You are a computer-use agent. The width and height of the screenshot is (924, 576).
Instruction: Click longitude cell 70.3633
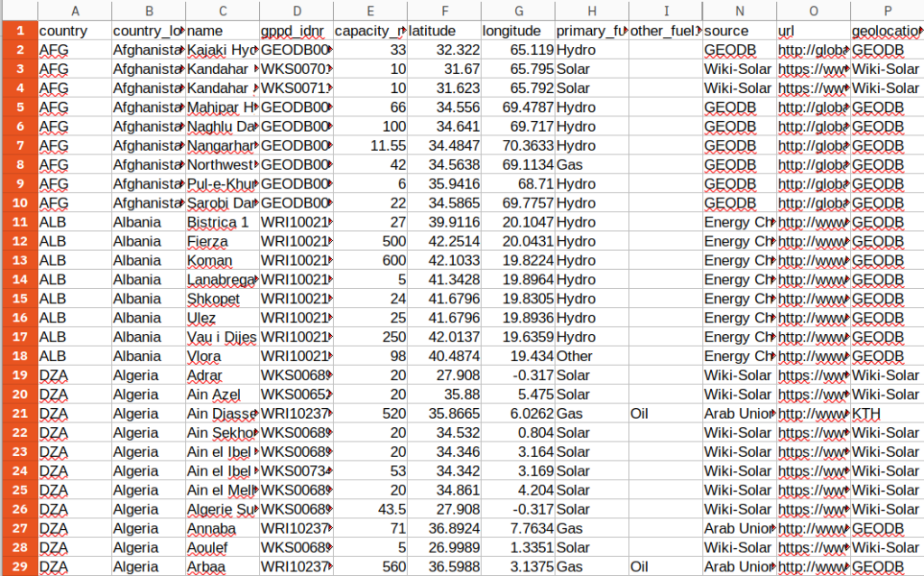pyautogui.click(x=518, y=145)
